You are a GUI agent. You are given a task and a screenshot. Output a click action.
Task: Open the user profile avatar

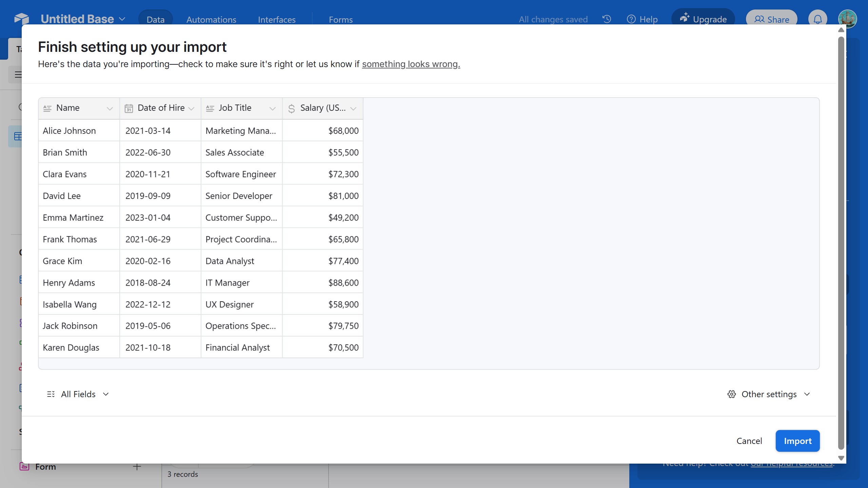click(847, 19)
